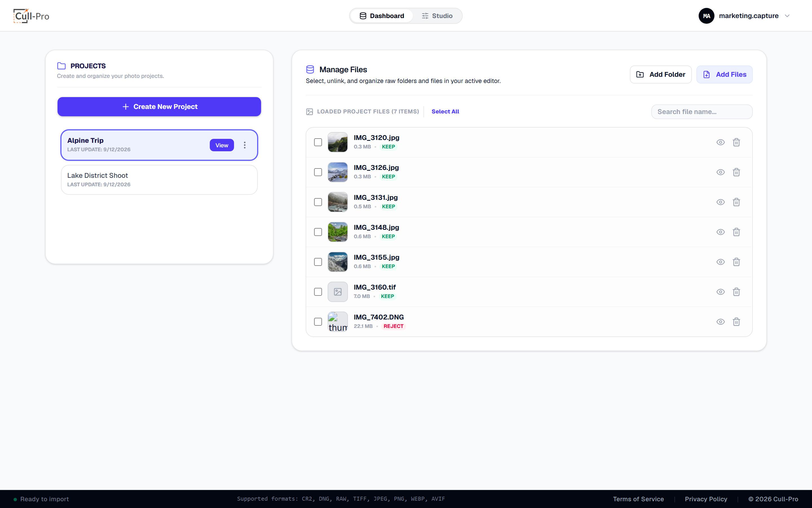Click the REJECT tag on IMG_7402.DNG
Image resolution: width=812 pixels, height=508 pixels.
393,326
